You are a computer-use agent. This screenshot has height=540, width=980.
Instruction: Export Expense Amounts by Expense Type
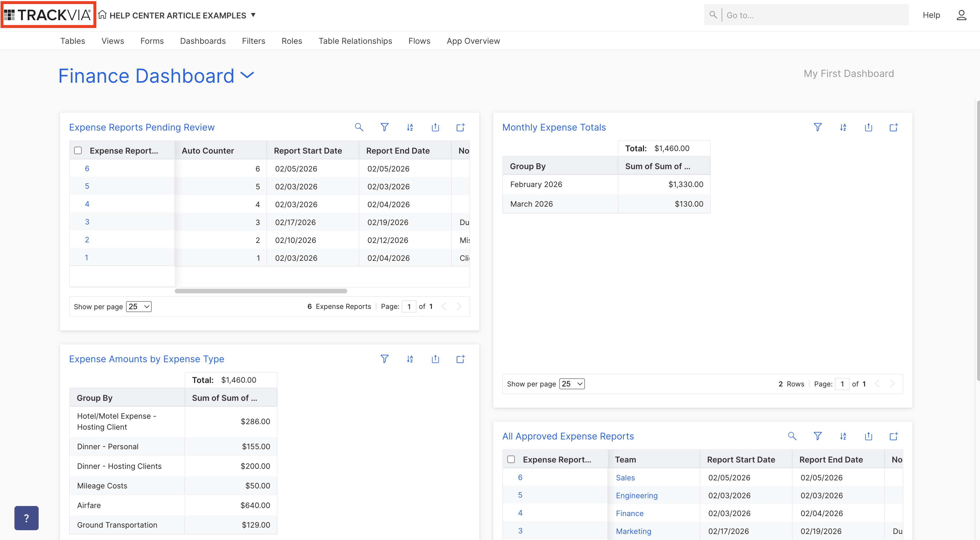[x=435, y=359]
